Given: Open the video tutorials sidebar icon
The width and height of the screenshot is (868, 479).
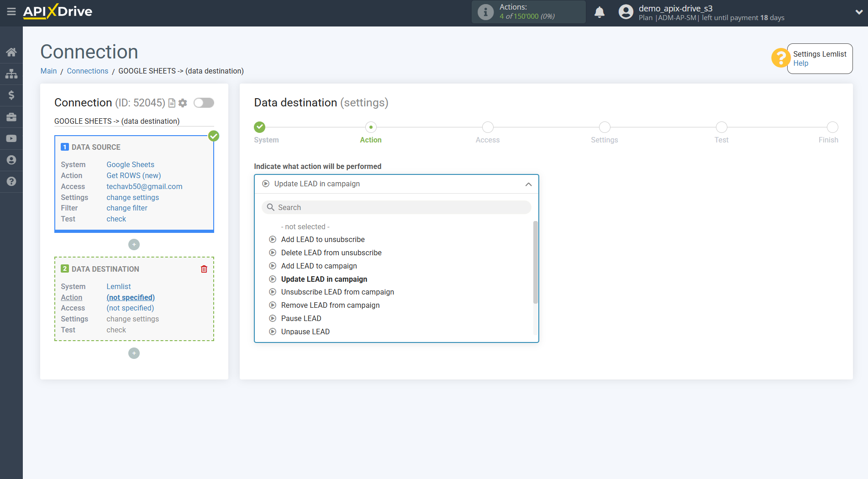Looking at the screenshot, I should pyautogui.click(x=11, y=138).
